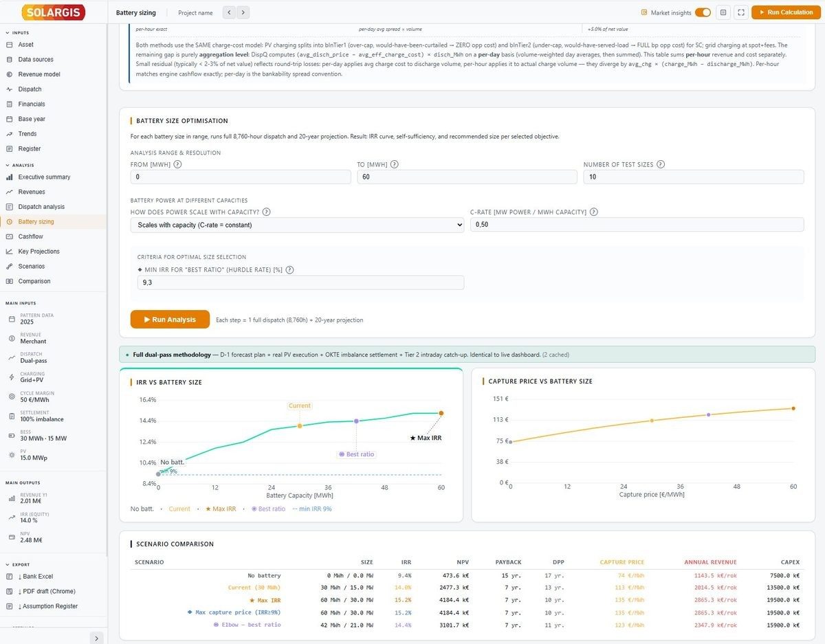The height and width of the screenshot is (644, 825).
Task: Click the Run Analysis button
Action: (170, 320)
